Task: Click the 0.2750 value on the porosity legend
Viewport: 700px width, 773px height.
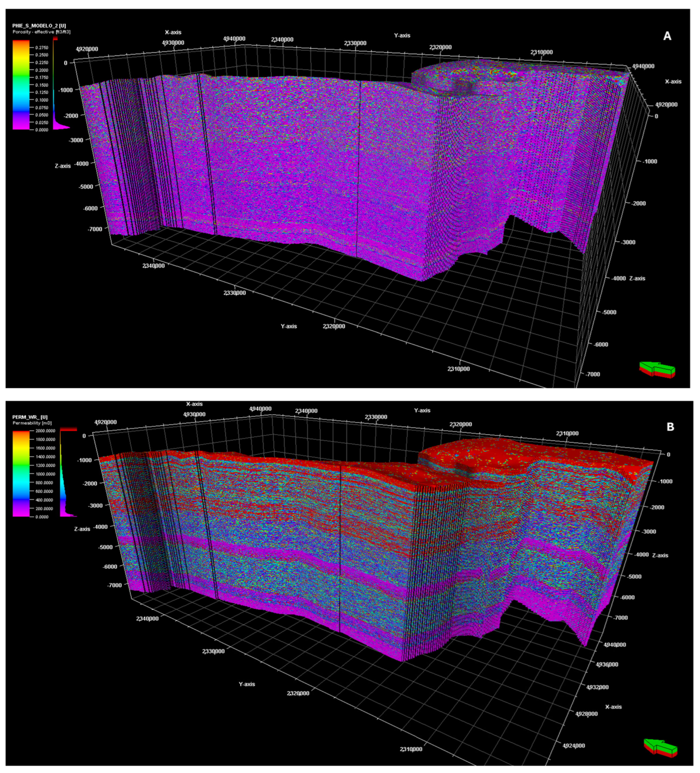Action: pos(42,48)
